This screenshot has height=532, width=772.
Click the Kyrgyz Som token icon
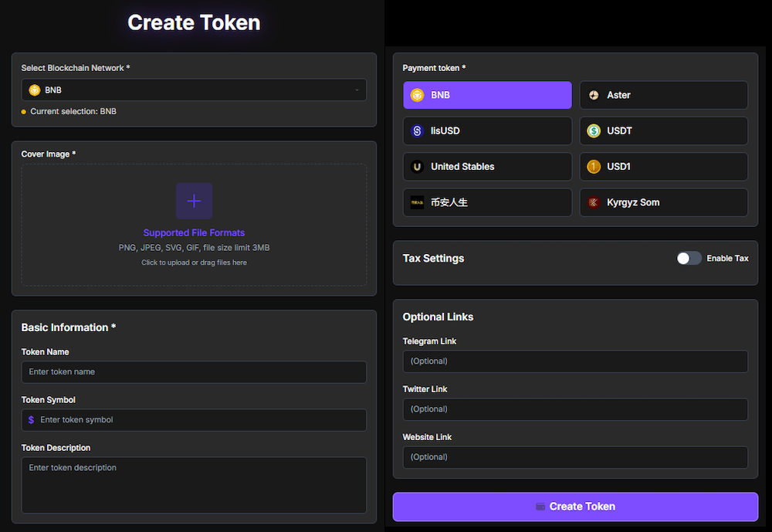[592, 202]
